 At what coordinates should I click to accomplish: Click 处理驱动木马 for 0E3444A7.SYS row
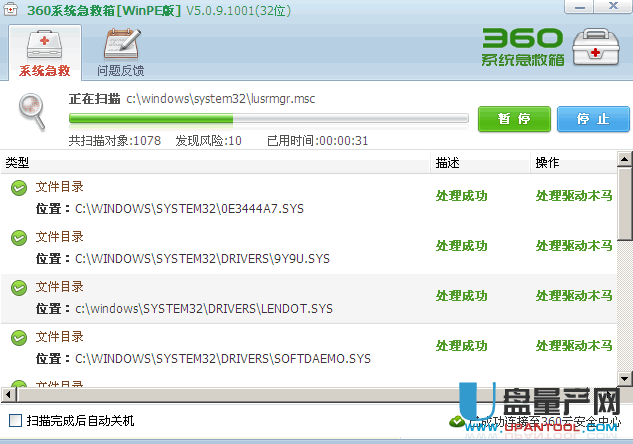574,196
